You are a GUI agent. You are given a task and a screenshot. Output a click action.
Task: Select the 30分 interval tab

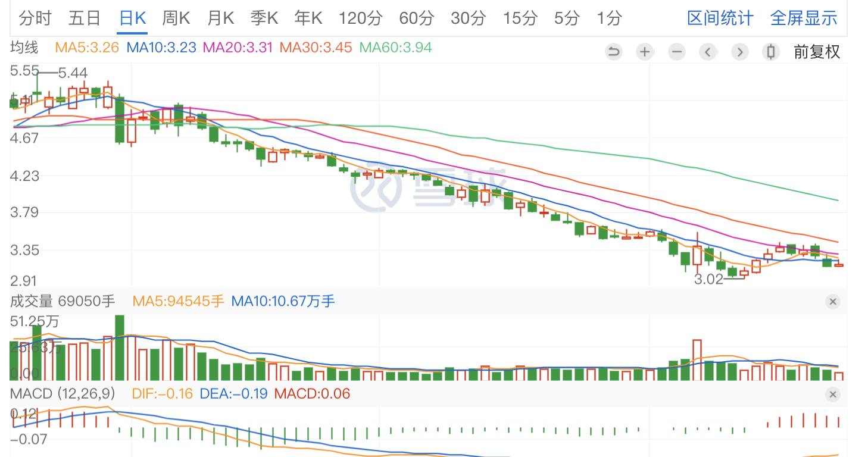click(x=469, y=18)
